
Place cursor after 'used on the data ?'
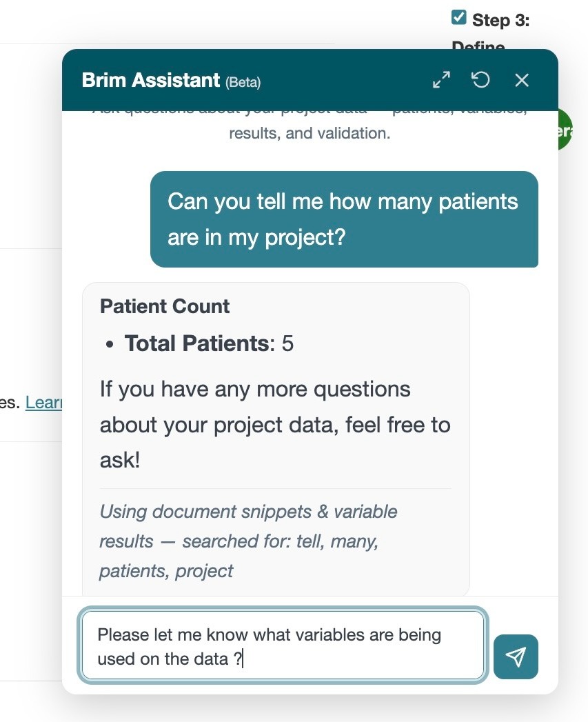click(243, 659)
